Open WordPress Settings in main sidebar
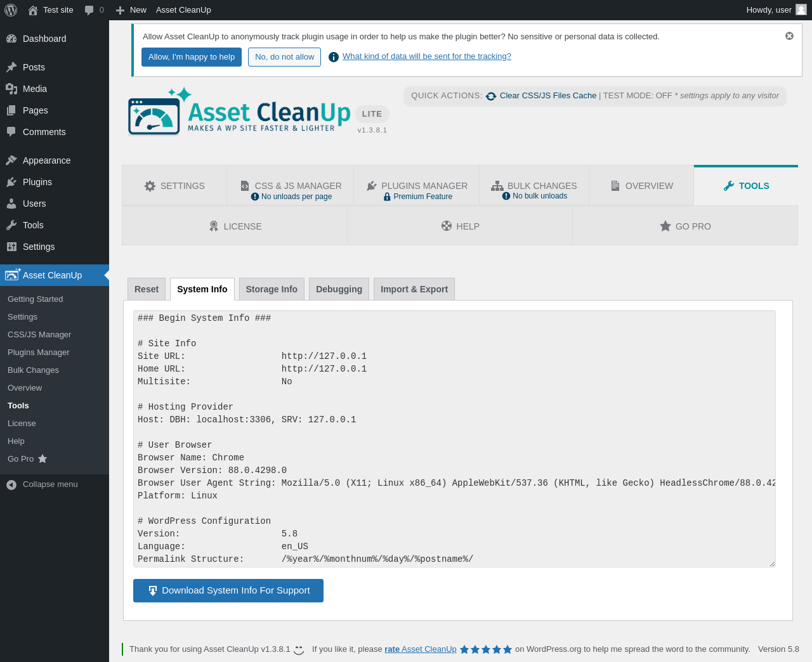The image size is (812, 662). (55, 247)
